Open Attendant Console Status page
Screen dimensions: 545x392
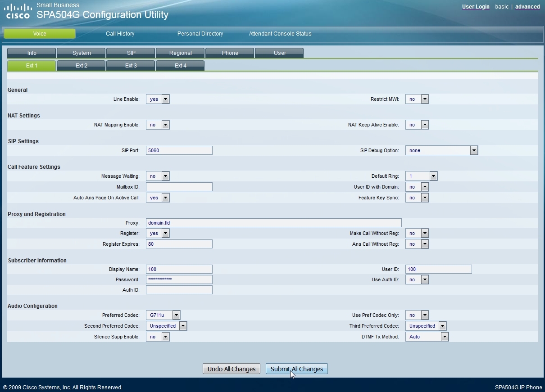[280, 34]
